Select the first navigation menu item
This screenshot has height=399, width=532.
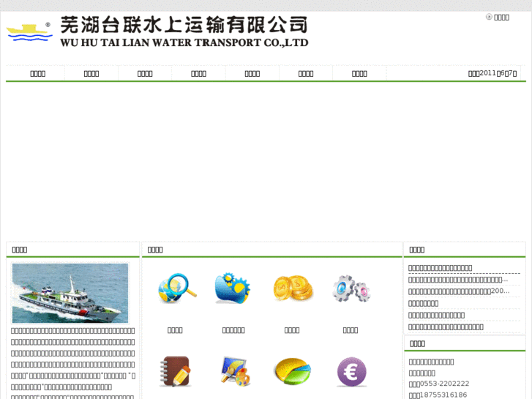click(x=37, y=74)
